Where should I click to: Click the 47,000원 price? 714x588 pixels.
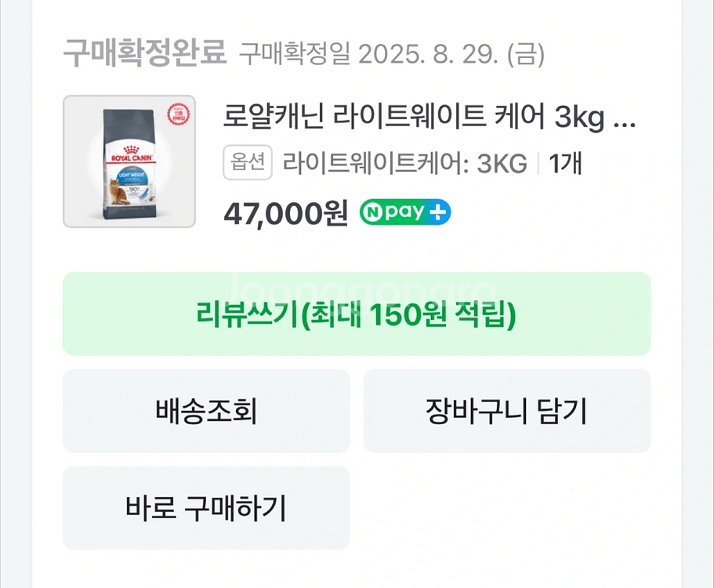pyautogui.click(x=285, y=213)
